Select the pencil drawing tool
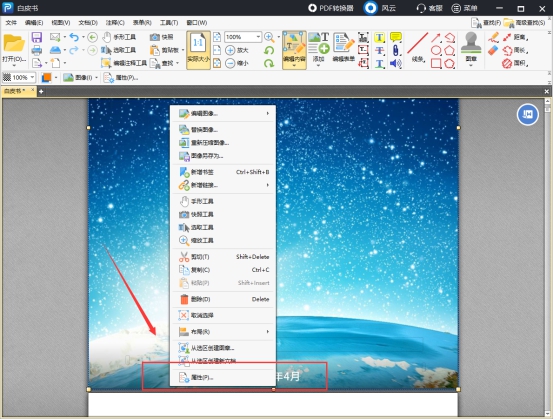The image size is (553, 419). click(493, 37)
